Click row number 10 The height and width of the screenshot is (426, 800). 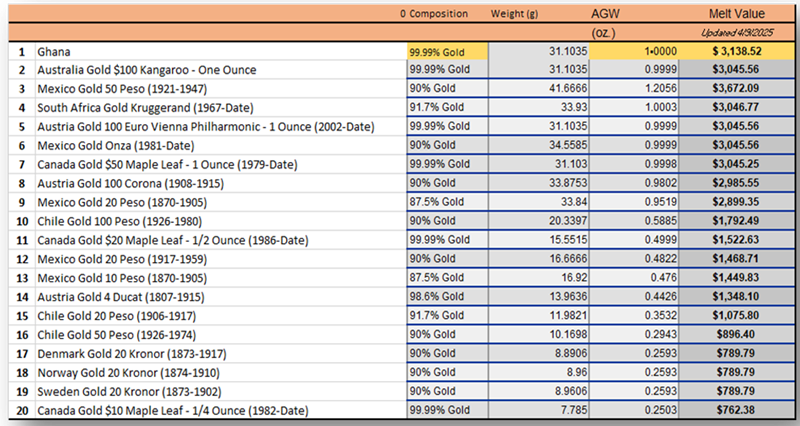click(x=22, y=221)
